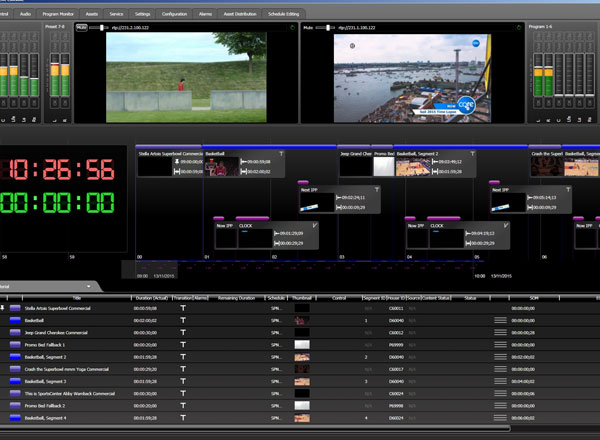Viewport: 600px width, 440px height.
Task: Click T icon on the first Next IPP block
Action: 377,190
